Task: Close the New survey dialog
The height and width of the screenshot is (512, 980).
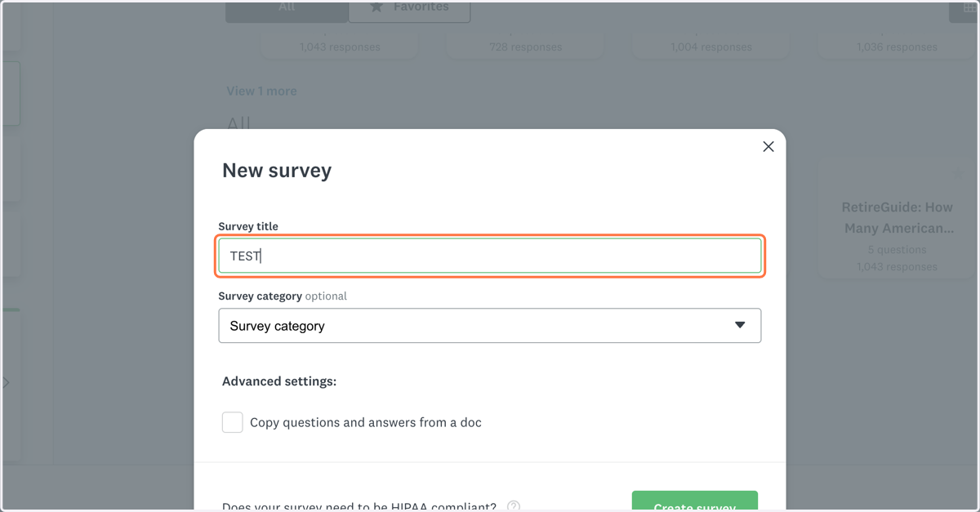Action: (768, 147)
